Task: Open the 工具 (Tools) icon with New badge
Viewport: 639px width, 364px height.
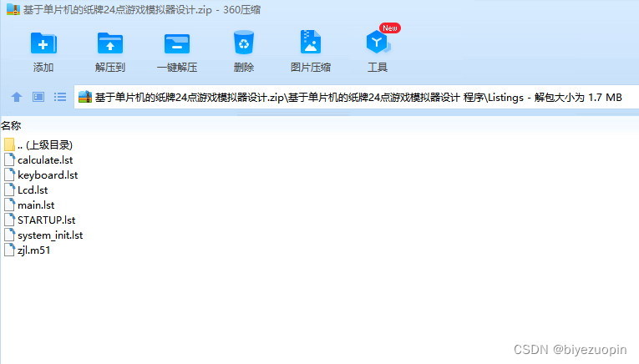Action: (x=378, y=41)
